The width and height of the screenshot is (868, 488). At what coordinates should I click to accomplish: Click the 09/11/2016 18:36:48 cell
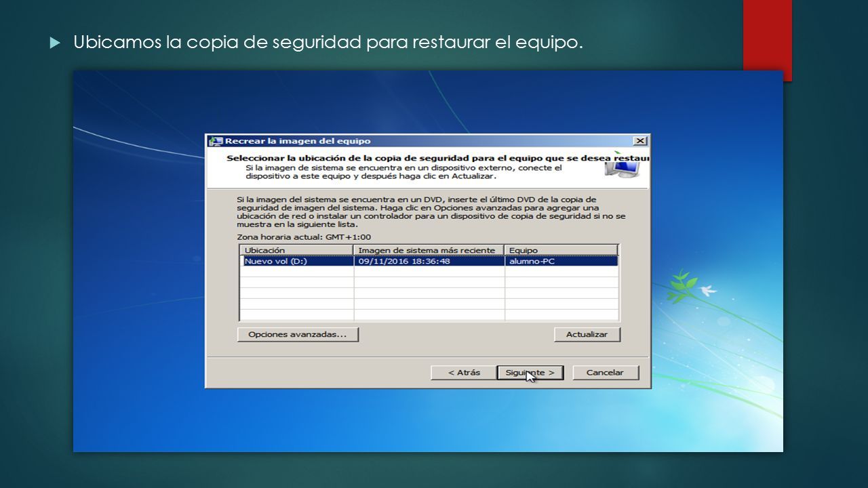[x=429, y=261]
